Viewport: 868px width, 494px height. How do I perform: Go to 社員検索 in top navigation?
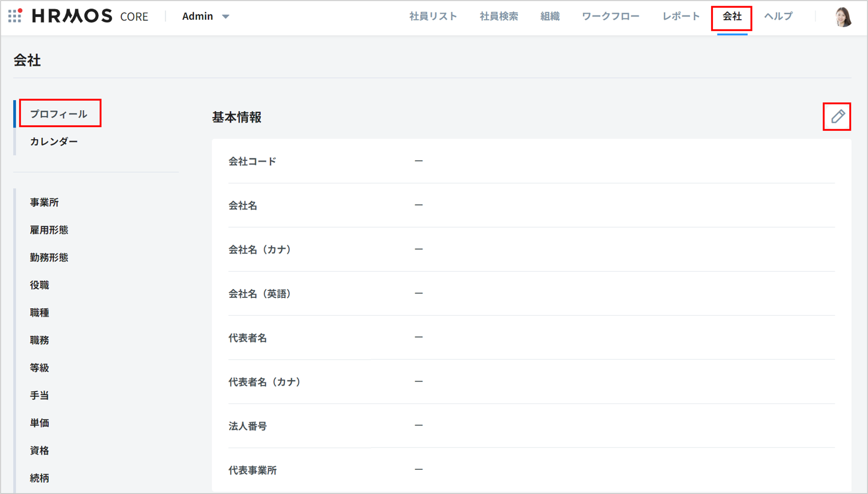(499, 16)
